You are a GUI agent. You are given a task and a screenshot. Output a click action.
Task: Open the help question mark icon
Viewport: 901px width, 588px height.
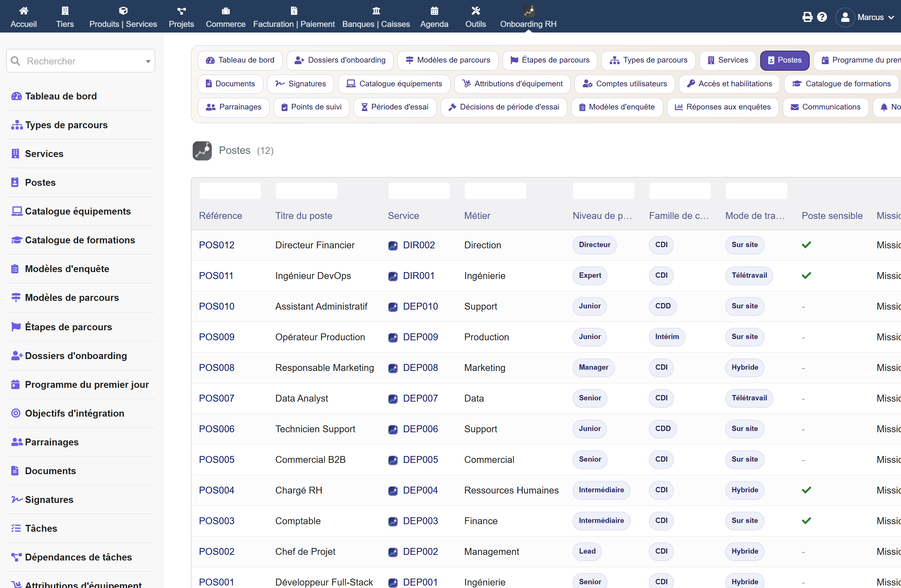822,17
